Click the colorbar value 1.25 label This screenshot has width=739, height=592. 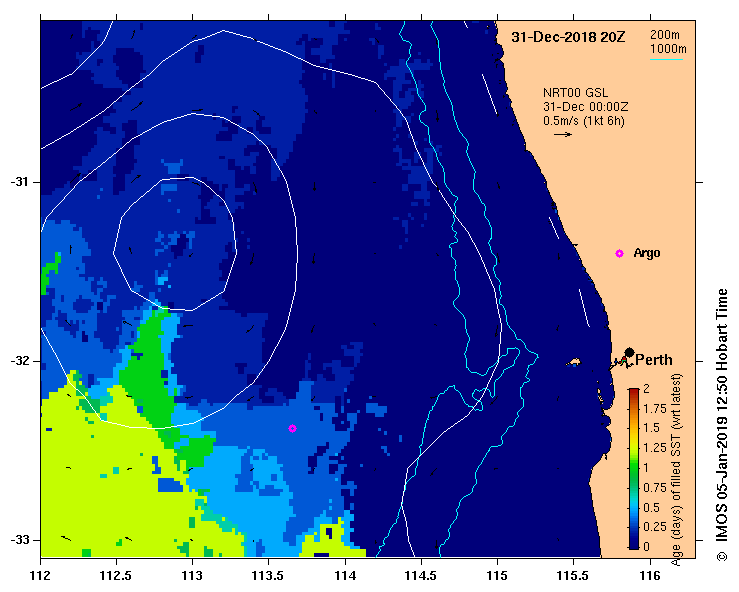click(x=655, y=448)
